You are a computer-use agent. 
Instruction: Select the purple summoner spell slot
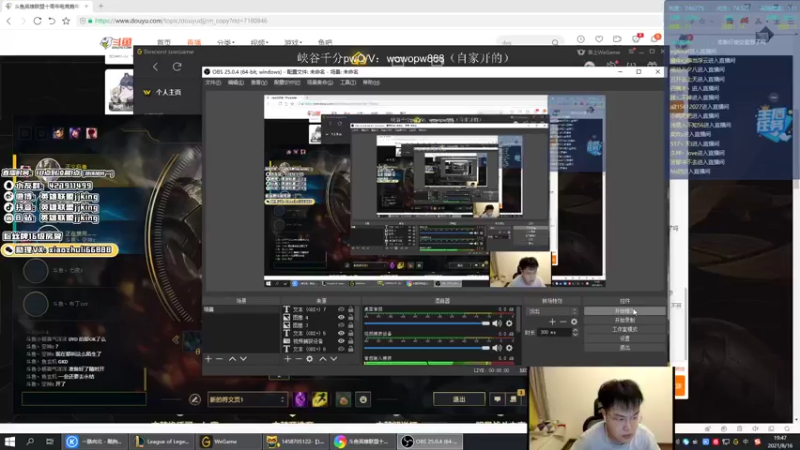pos(301,399)
